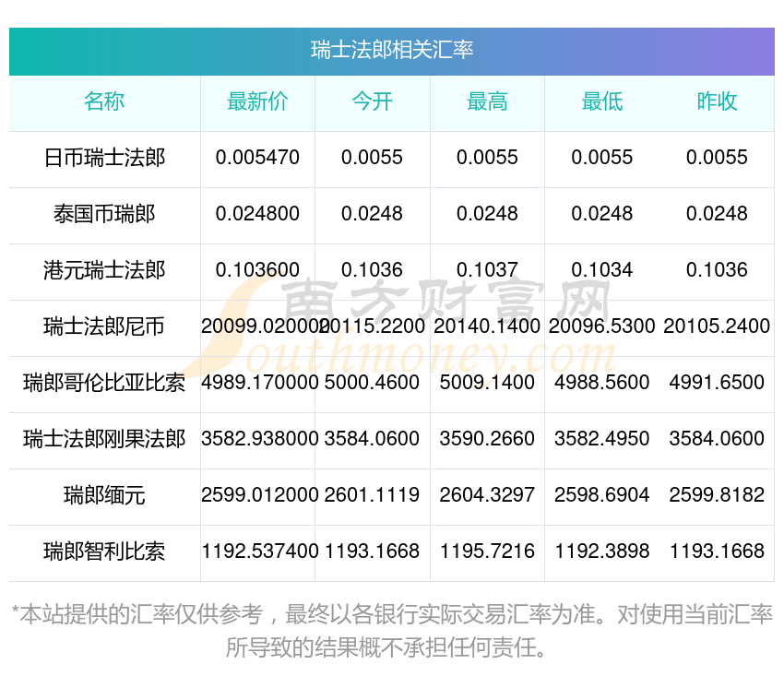The image size is (784, 676).
Task: Click opening value 20115.2200
Action: pos(373,326)
